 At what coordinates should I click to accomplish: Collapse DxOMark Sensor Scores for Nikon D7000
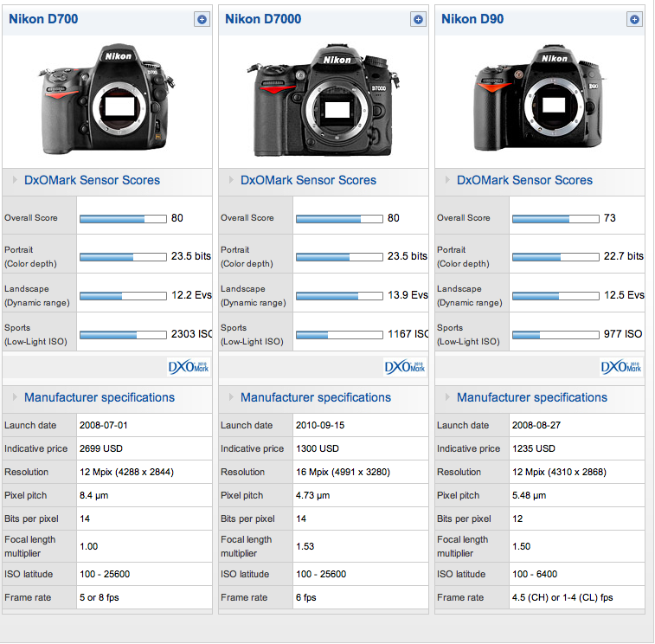[231, 180]
